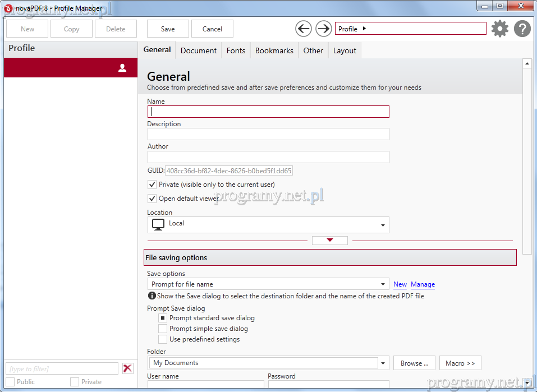Clear the filter with the red X icon
This screenshot has width=537, height=392.
click(128, 368)
